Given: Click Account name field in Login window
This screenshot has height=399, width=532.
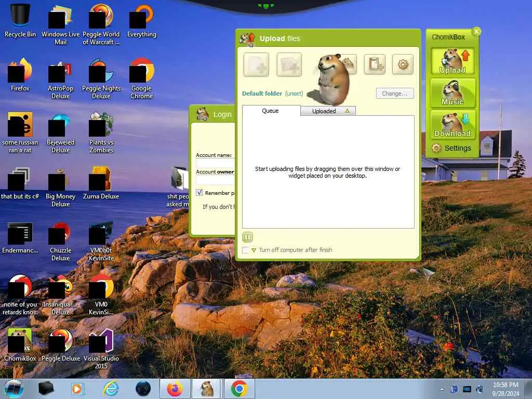Looking at the screenshot, I should coord(216,163).
